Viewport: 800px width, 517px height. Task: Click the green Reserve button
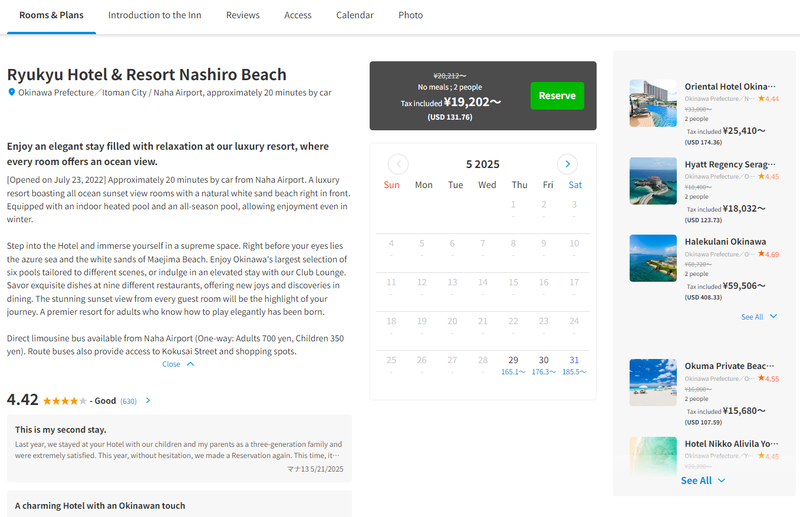click(557, 95)
